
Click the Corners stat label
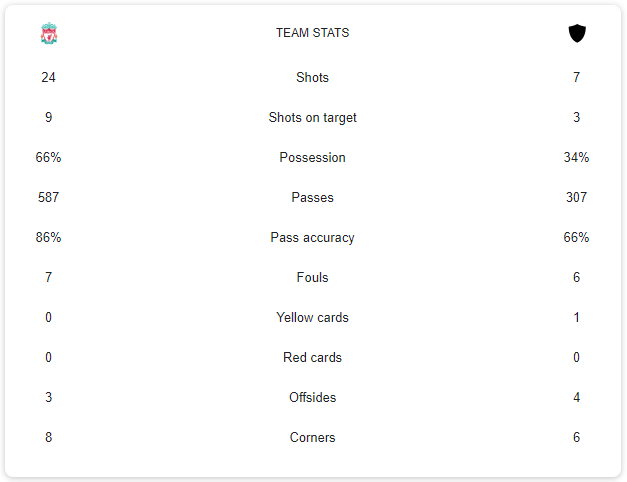[x=313, y=438]
